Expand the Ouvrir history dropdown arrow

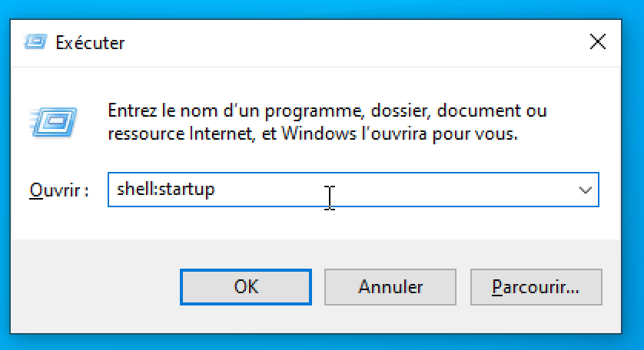(586, 190)
